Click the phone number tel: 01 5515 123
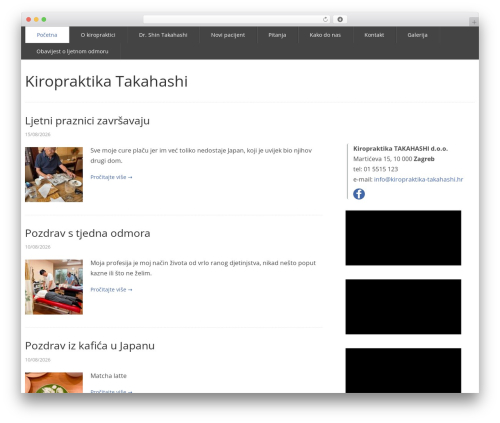 [376, 169]
